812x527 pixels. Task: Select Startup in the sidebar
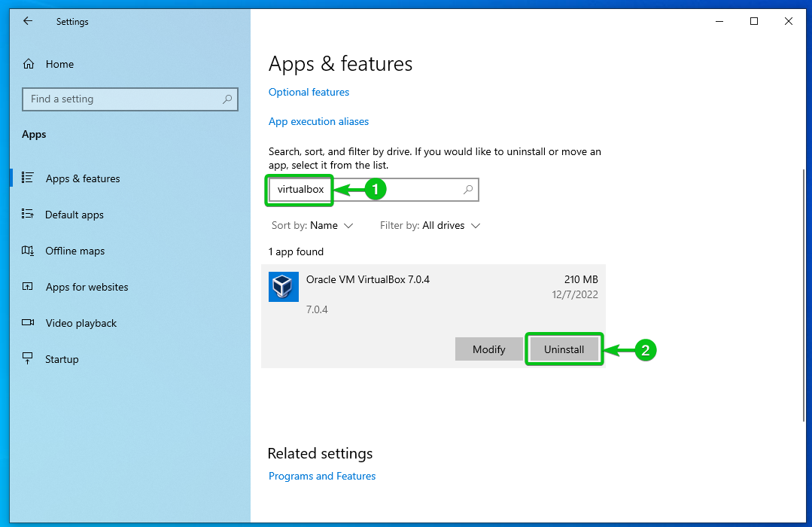[62, 359]
